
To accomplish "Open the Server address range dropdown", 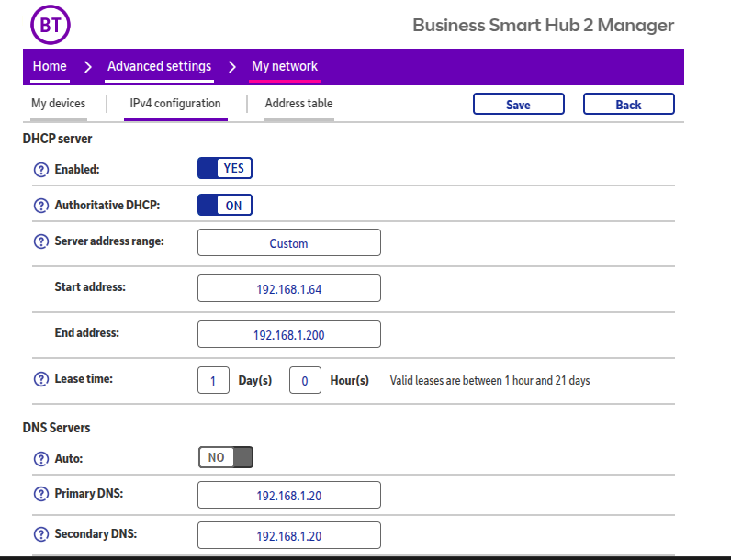I will click(289, 242).
